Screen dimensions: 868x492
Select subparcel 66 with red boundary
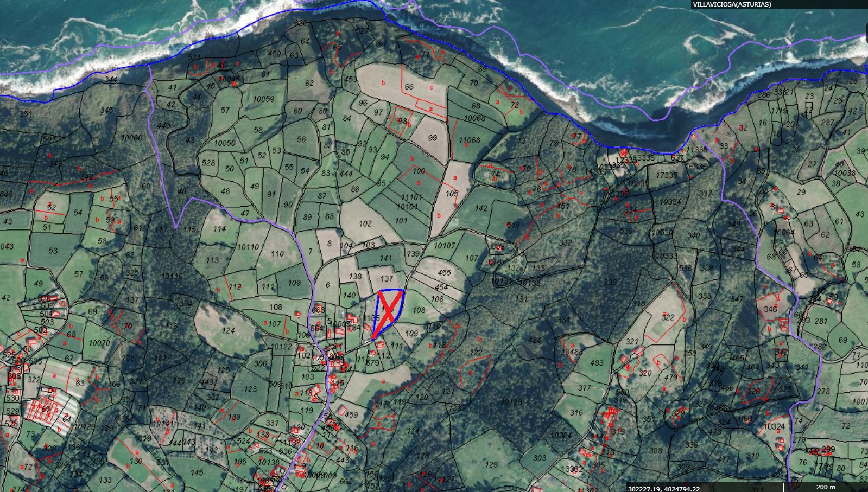click(x=409, y=87)
